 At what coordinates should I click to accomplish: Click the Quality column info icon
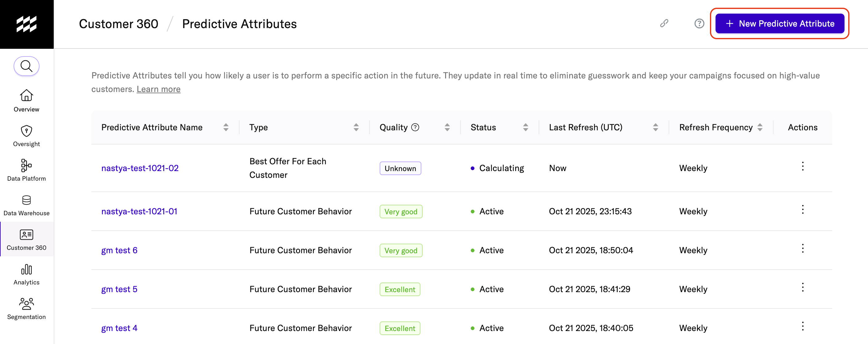(x=415, y=127)
